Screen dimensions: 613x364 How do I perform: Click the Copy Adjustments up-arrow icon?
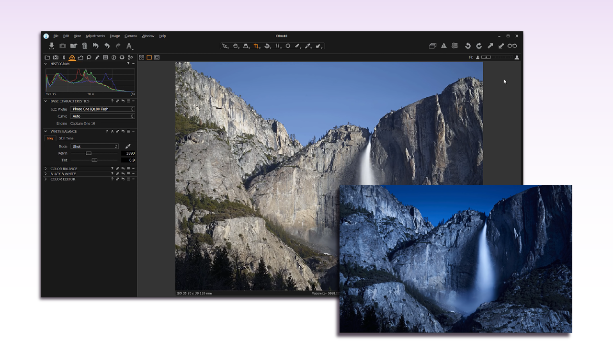tap(490, 46)
